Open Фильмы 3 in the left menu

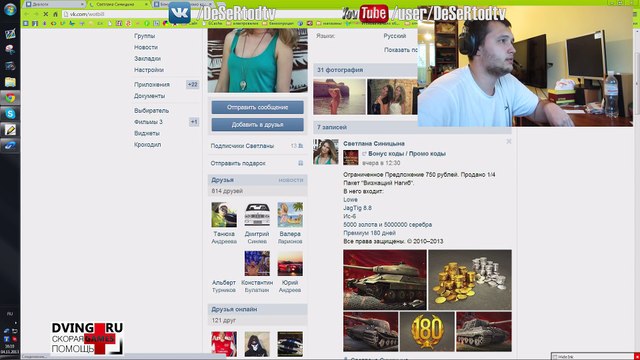(x=148, y=122)
